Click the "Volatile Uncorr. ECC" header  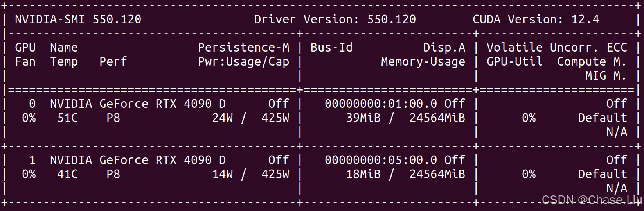(x=557, y=47)
